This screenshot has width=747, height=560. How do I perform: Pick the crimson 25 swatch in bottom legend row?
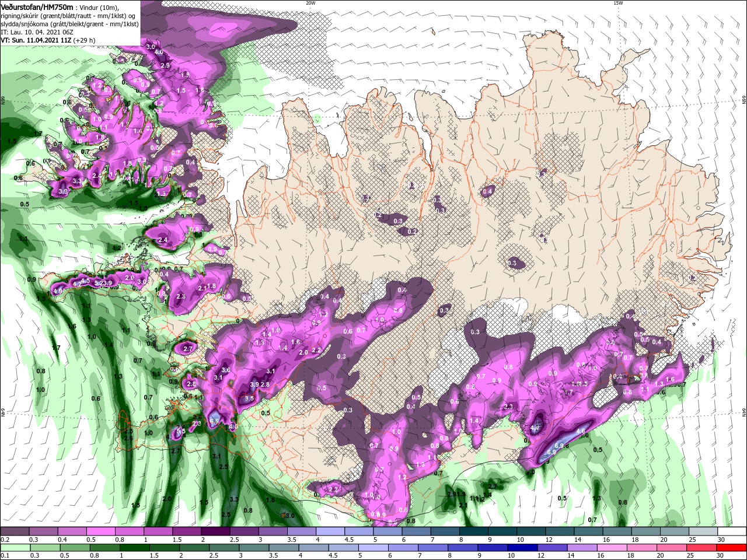701,547
